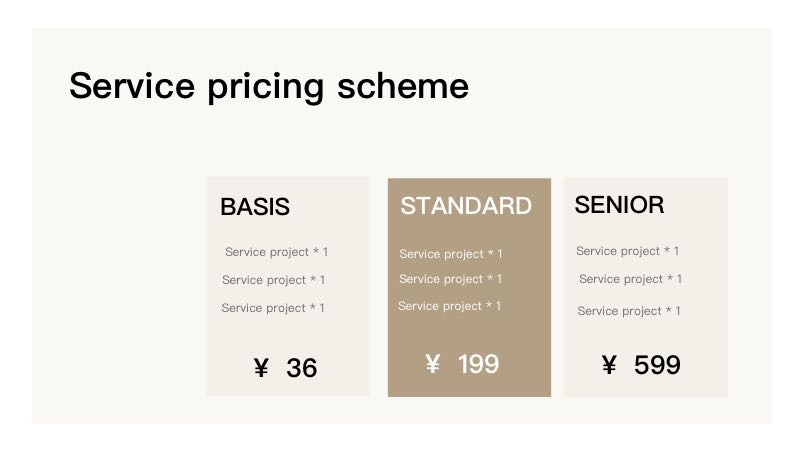The width and height of the screenshot is (804, 452).
Task: Select the yen symbol beside 599
Action: (x=609, y=366)
